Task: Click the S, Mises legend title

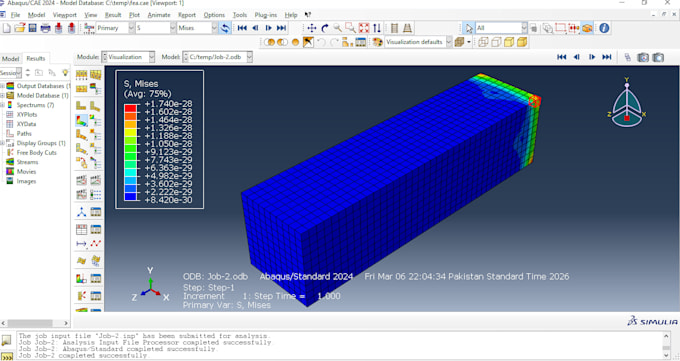Action: tap(141, 84)
